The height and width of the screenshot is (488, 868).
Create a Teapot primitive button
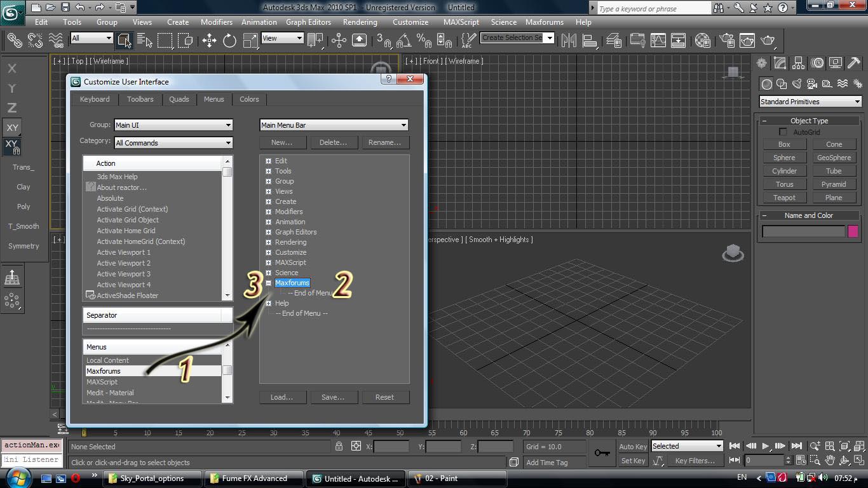click(x=784, y=198)
